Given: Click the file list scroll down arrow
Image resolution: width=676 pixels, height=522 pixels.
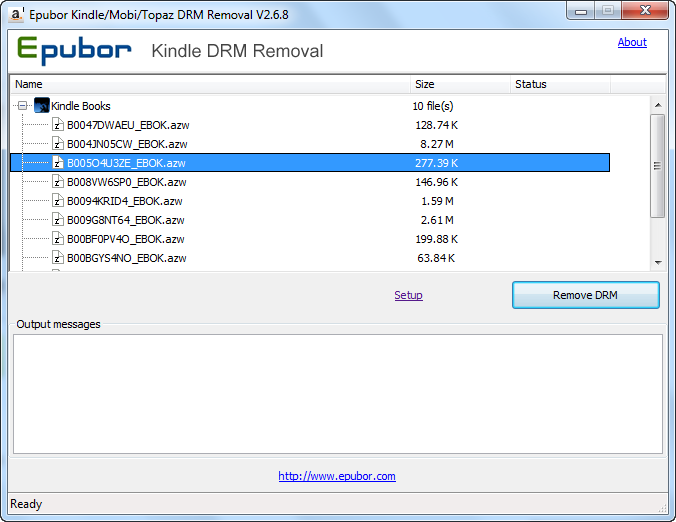Looking at the screenshot, I should tap(658, 262).
